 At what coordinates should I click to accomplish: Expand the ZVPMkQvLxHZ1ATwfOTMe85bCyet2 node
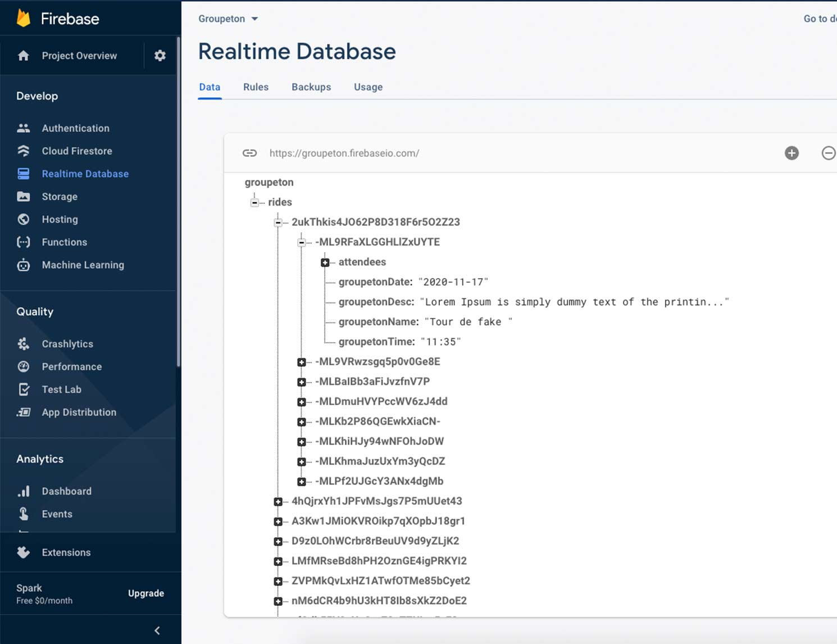278,581
